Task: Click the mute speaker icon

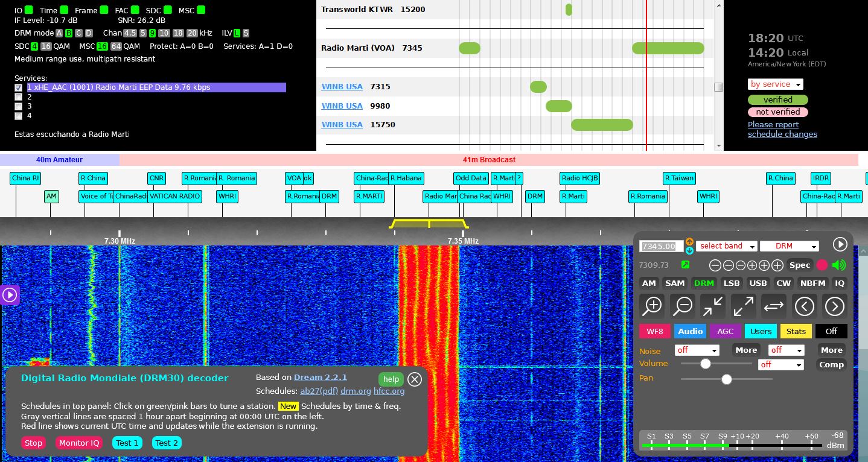Action: pos(838,265)
